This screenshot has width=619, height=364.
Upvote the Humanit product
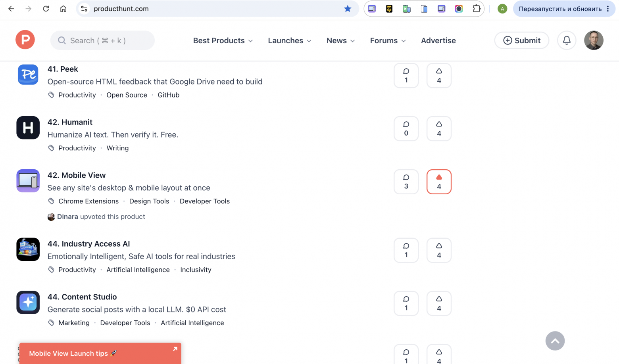(x=439, y=128)
